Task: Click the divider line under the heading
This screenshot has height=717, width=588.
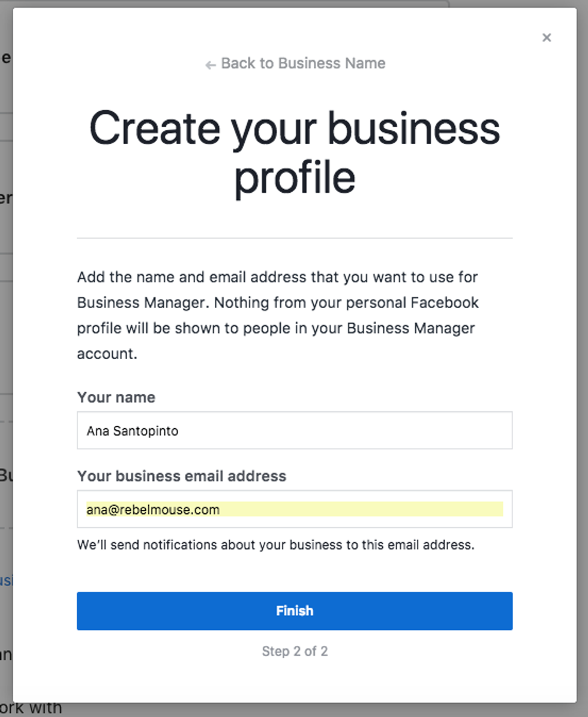Action: 294,238
